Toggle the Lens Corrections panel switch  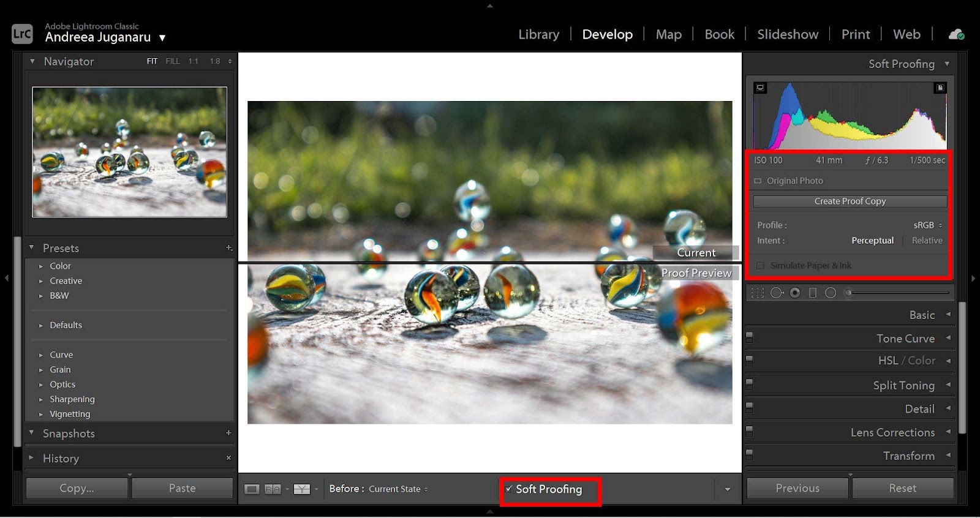(x=749, y=432)
